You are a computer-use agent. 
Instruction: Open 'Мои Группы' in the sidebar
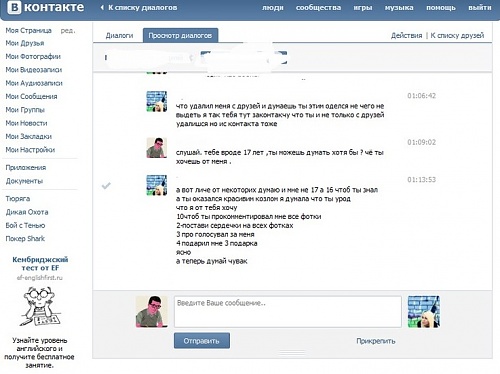(x=25, y=110)
